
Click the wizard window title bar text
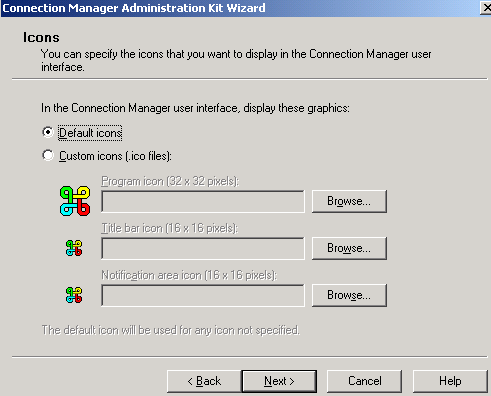[134, 8]
